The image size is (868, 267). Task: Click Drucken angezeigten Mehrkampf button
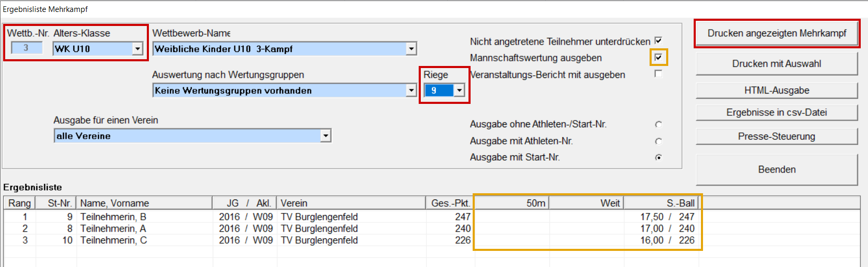pyautogui.click(x=776, y=34)
